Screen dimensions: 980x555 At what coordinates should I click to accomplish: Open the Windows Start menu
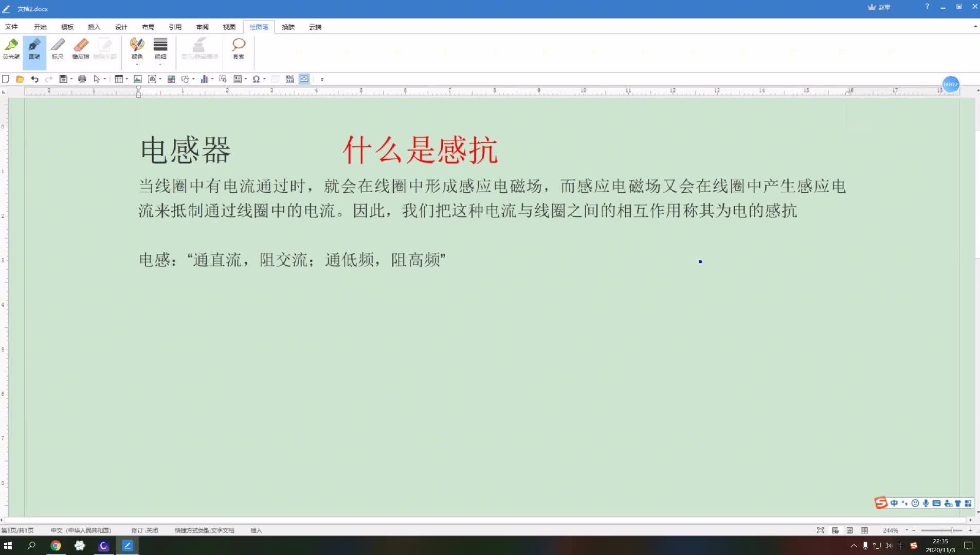(8, 545)
